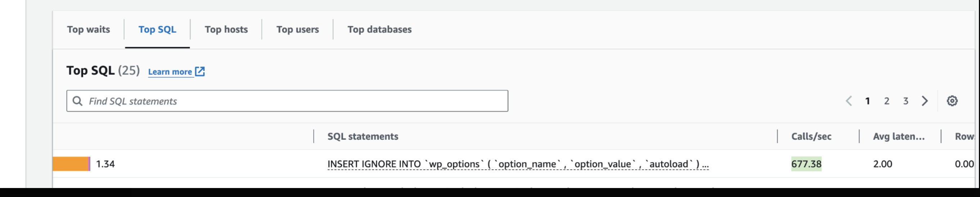The width and height of the screenshot is (980, 197).
Task: Sort by the SQL statements column header
Action: 363,136
